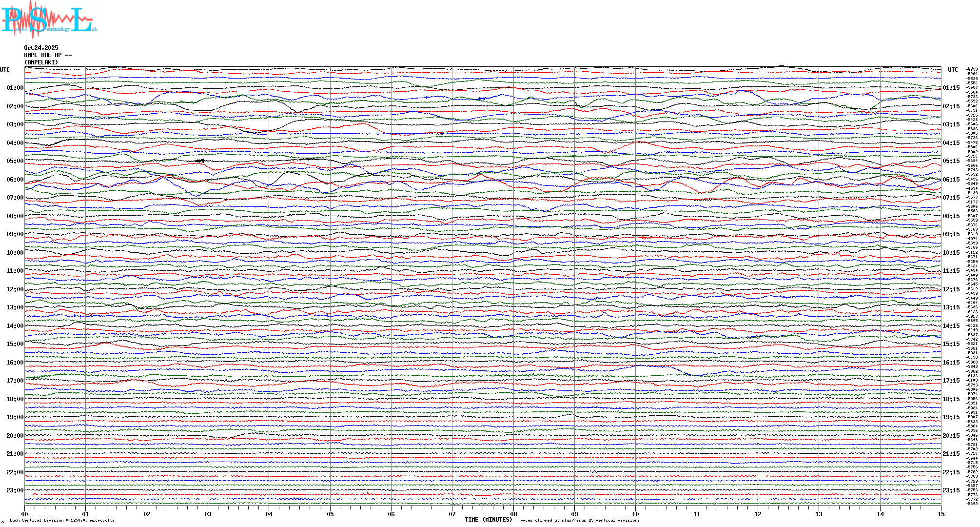Click the PSL Seismology Lab logo

(x=49, y=20)
